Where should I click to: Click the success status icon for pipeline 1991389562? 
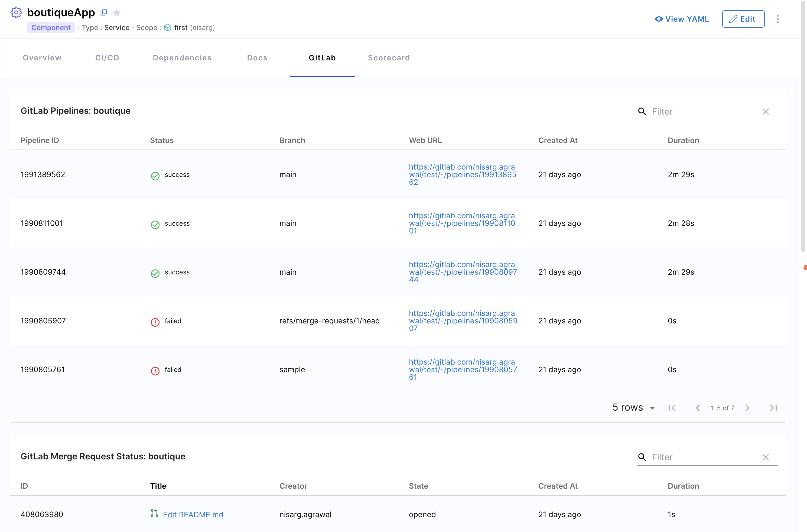tap(155, 176)
